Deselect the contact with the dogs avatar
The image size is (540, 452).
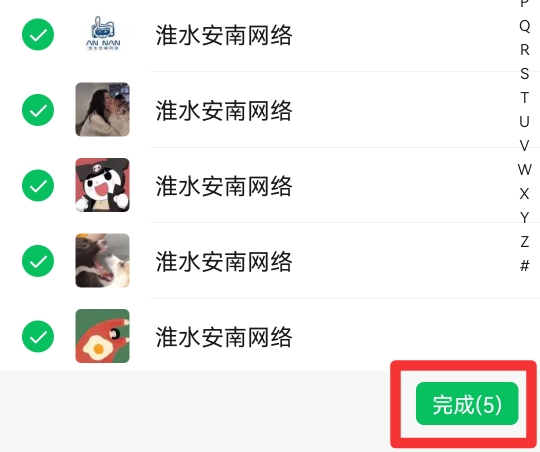38,261
